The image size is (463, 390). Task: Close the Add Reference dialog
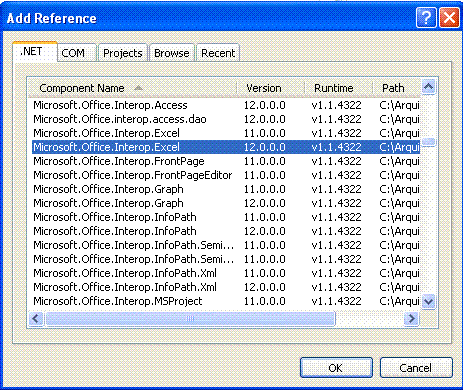(x=449, y=18)
